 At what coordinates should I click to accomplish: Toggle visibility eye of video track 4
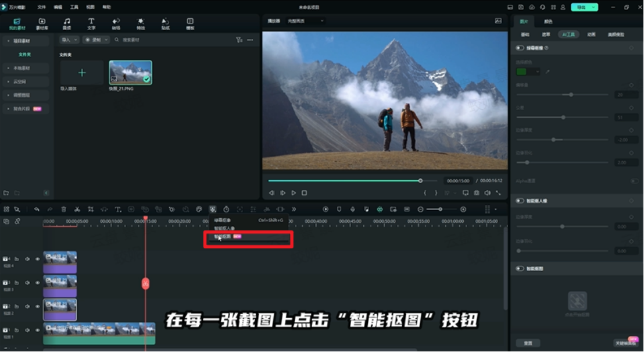click(x=37, y=259)
